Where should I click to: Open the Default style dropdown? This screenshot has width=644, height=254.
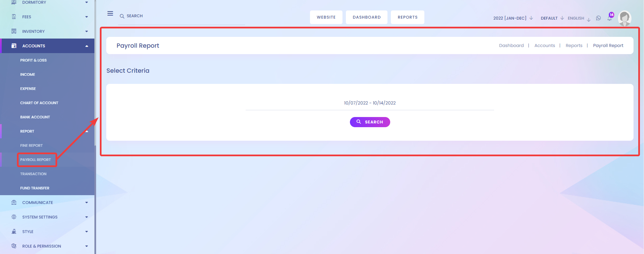552,18
